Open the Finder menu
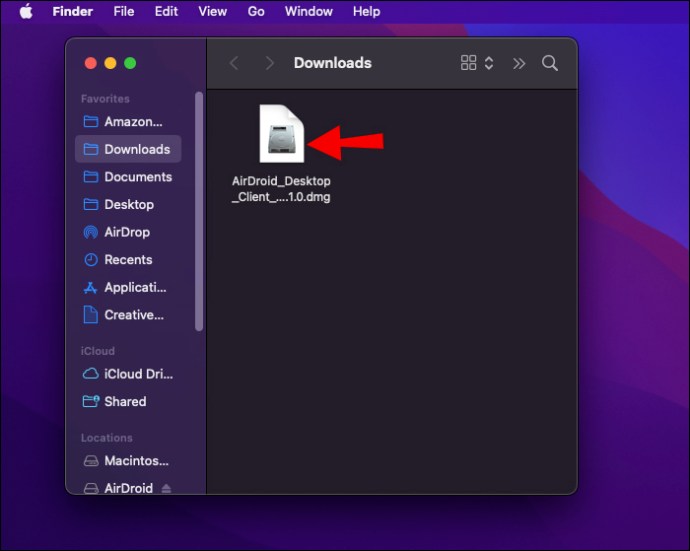This screenshot has height=551, width=690. pos(73,11)
